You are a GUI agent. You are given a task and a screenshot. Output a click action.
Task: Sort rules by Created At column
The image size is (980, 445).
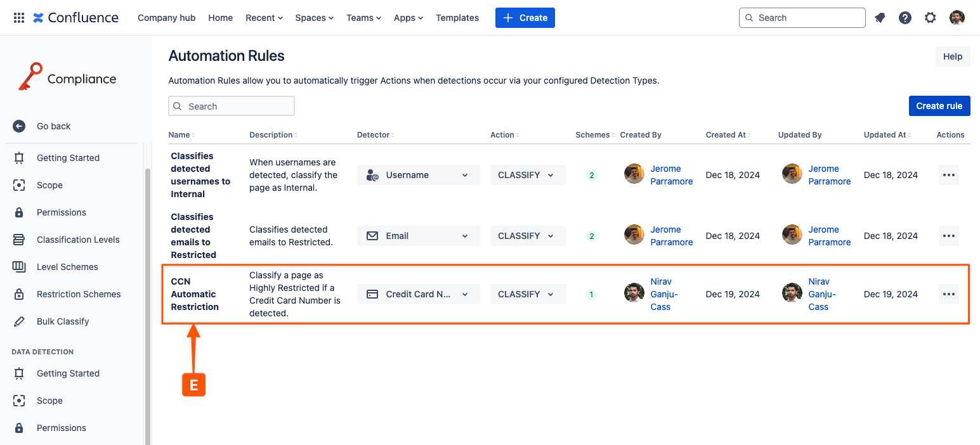tap(728, 135)
